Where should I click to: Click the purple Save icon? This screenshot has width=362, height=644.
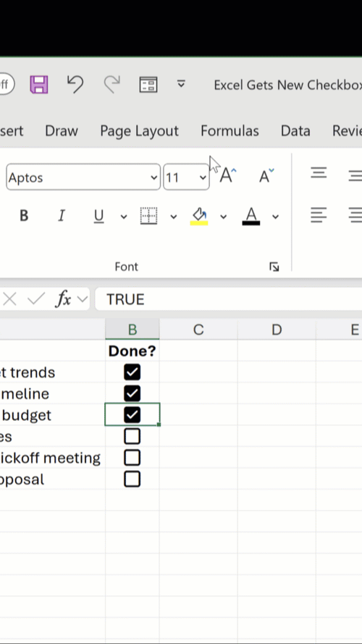(39, 85)
